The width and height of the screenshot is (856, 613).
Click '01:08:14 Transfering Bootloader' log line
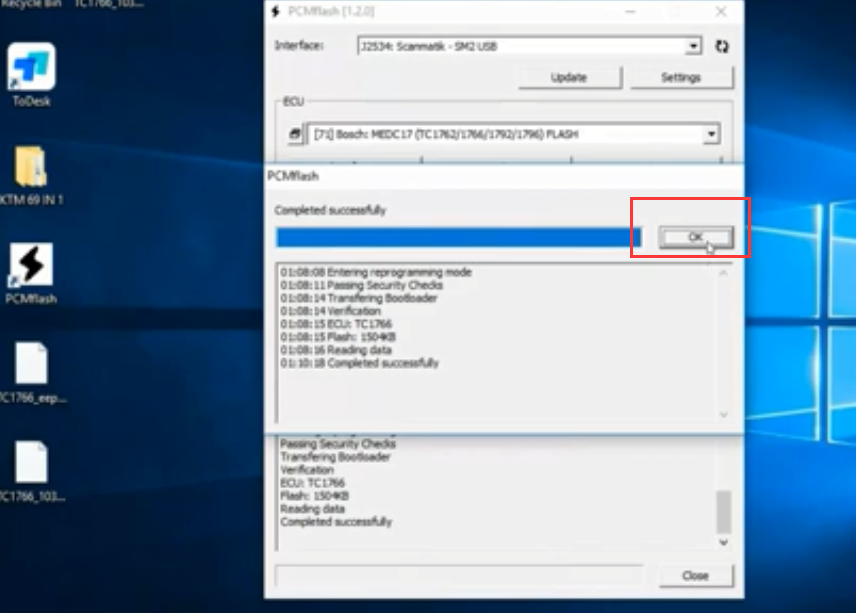[x=359, y=298]
